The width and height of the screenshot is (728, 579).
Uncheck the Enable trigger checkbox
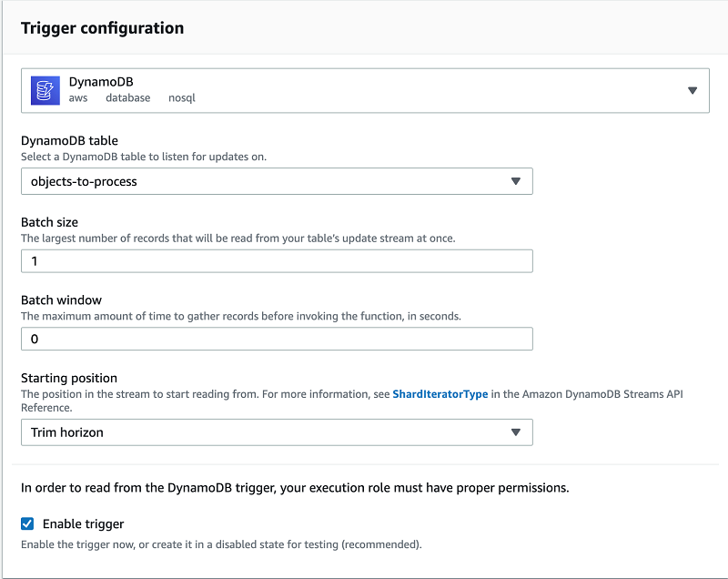click(27, 523)
